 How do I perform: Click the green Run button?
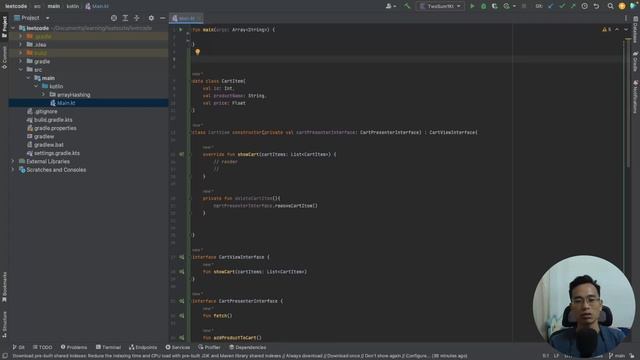pyautogui.click(x=472, y=6)
